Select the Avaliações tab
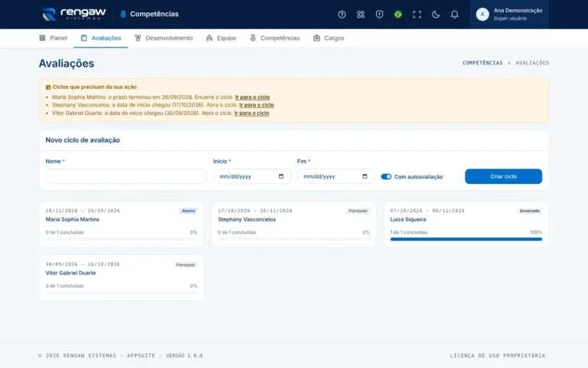 (x=100, y=38)
